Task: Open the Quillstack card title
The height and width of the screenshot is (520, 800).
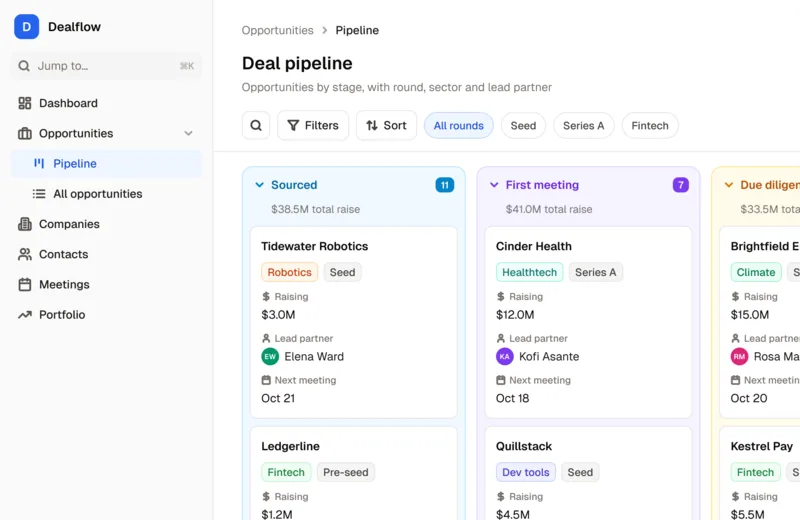Action: pyautogui.click(x=524, y=446)
